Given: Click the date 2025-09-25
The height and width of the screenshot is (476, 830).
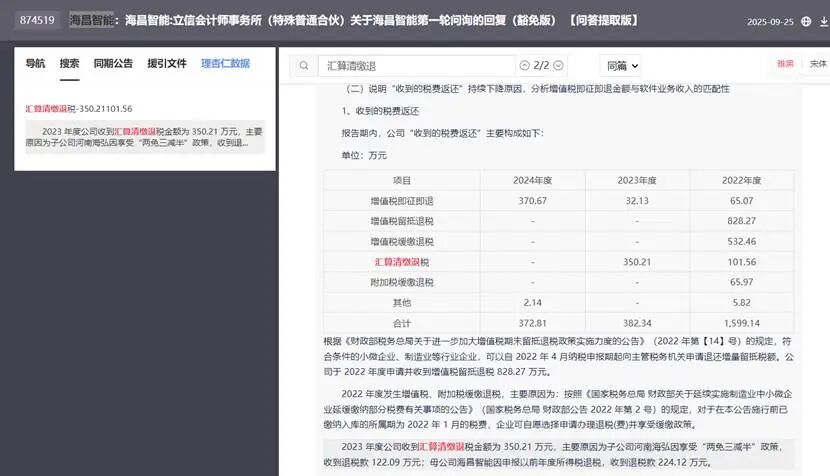Looking at the screenshot, I should click(770, 22).
